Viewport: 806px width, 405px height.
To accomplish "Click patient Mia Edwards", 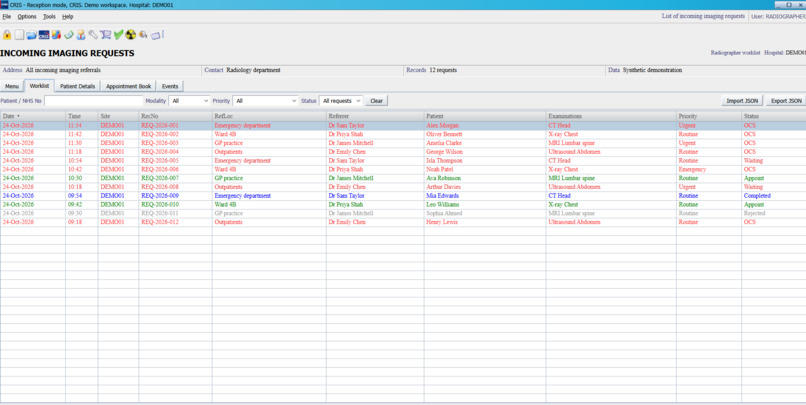I will pyautogui.click(x=442, y=195).
